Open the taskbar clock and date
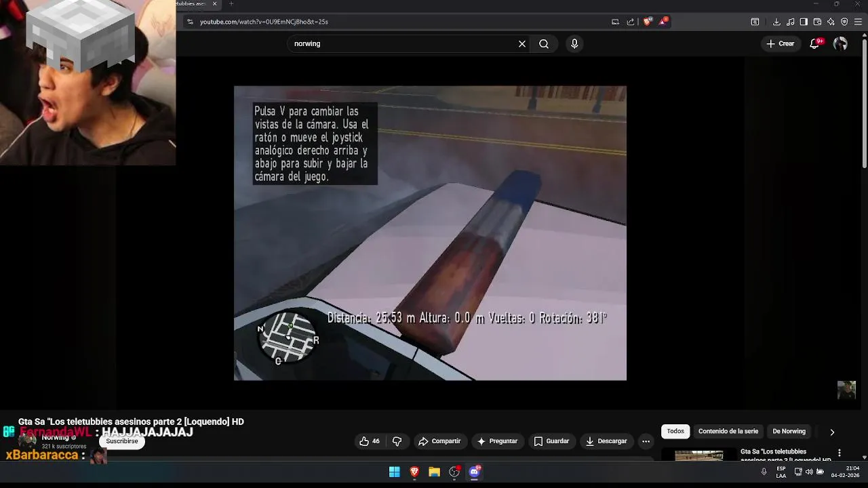 tap(845, 472)
